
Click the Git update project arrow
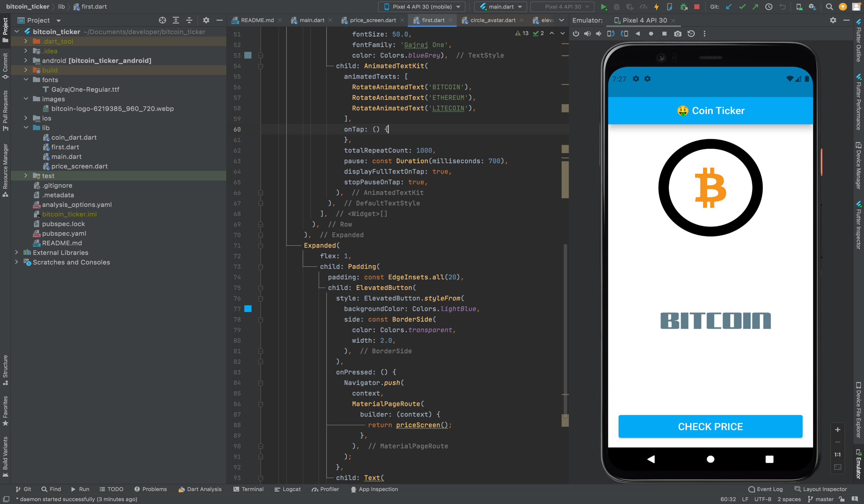coord(729,6)
